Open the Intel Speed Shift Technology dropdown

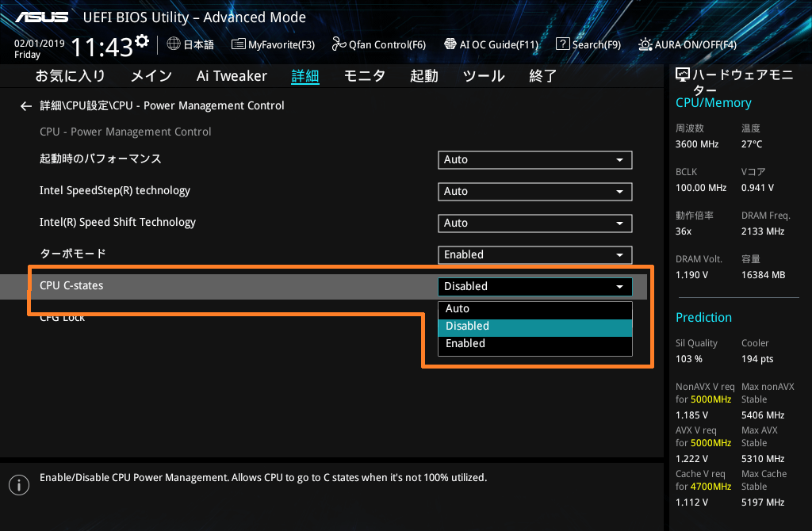[535, 223]
